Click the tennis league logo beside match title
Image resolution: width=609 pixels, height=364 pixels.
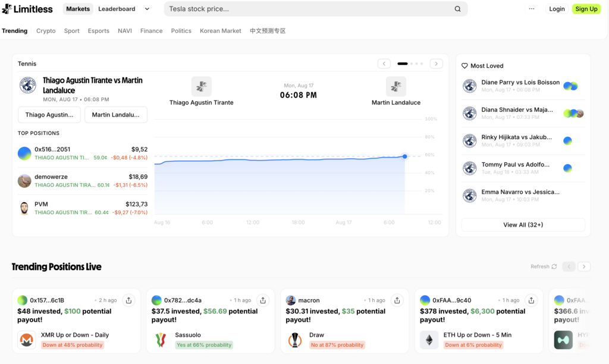click(28, 85)
